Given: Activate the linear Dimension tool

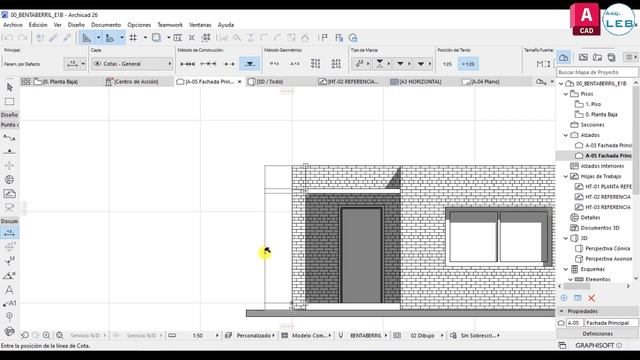Looking at the screenshot, I should (x=9, y=233).
